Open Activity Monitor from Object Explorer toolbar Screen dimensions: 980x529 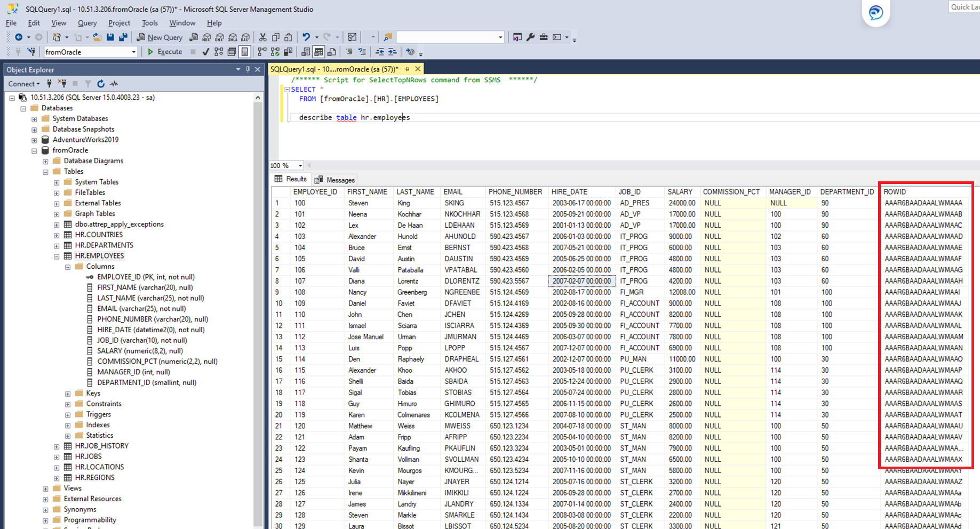click(x=114, y=84)
